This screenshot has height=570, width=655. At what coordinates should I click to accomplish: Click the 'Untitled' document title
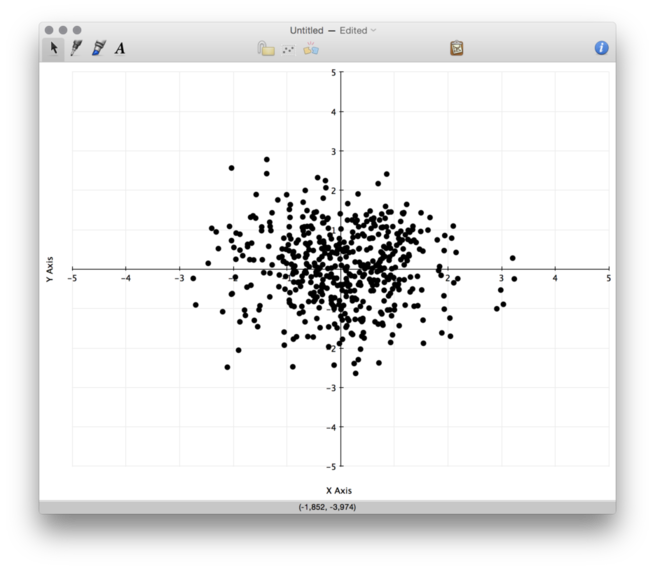[307, 31]
